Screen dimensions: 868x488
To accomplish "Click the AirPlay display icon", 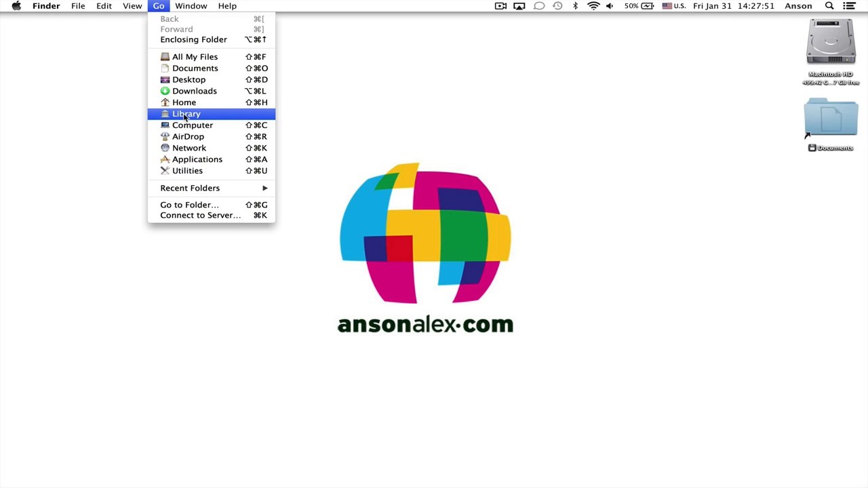I will (x=519, y=6).
